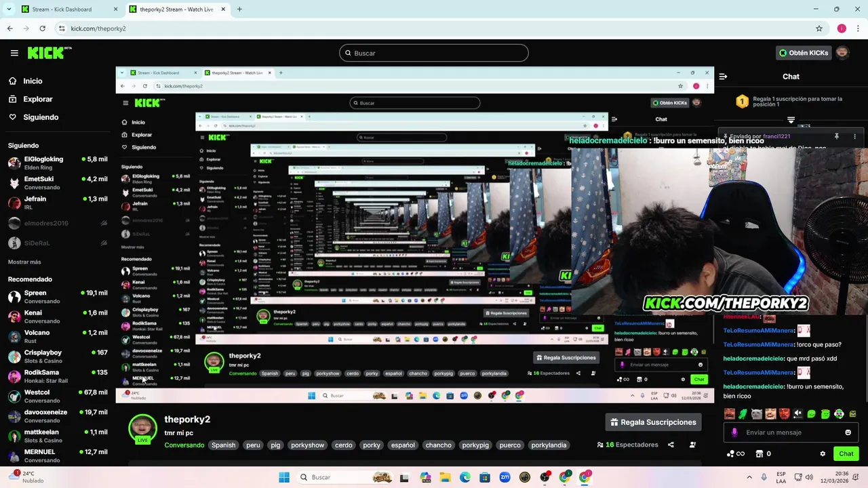Open the emoji picker smiley
Image resolution: width=868 pixels, height=488 pixels.
pyautogui.click(x=848, y=432)
